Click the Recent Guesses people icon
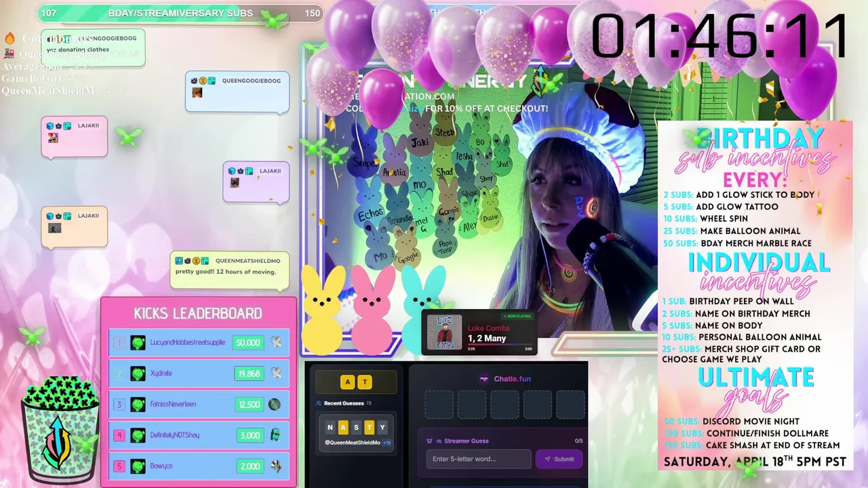This screenshot has width=868, height=488. (319, 403)
